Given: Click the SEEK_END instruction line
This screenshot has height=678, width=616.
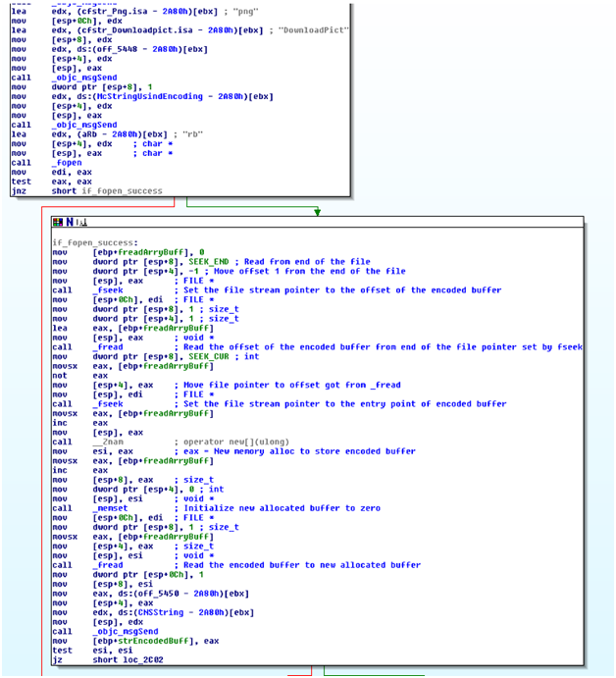Looking at the screenshot, I should pyautogui.click(x=212, y=262).
